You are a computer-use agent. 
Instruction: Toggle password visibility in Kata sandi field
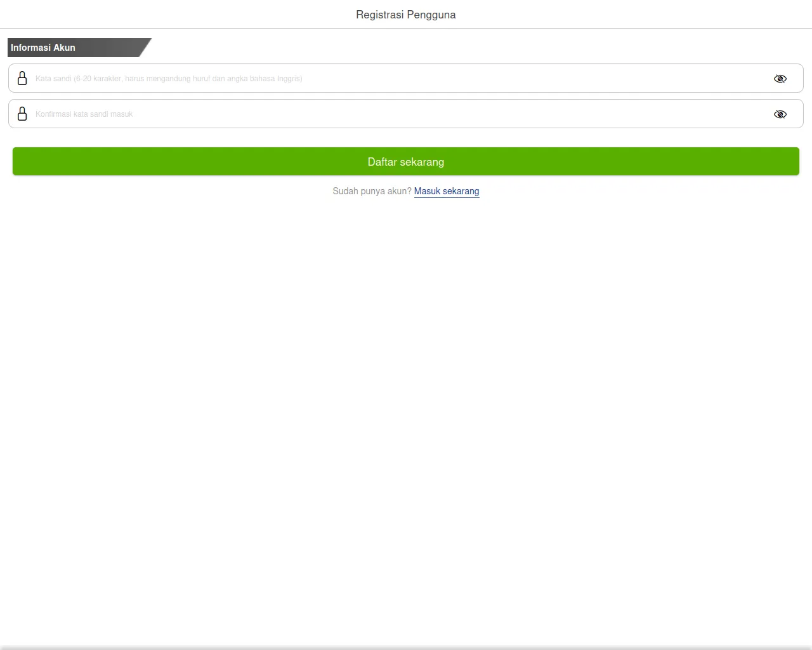(780, 79)
